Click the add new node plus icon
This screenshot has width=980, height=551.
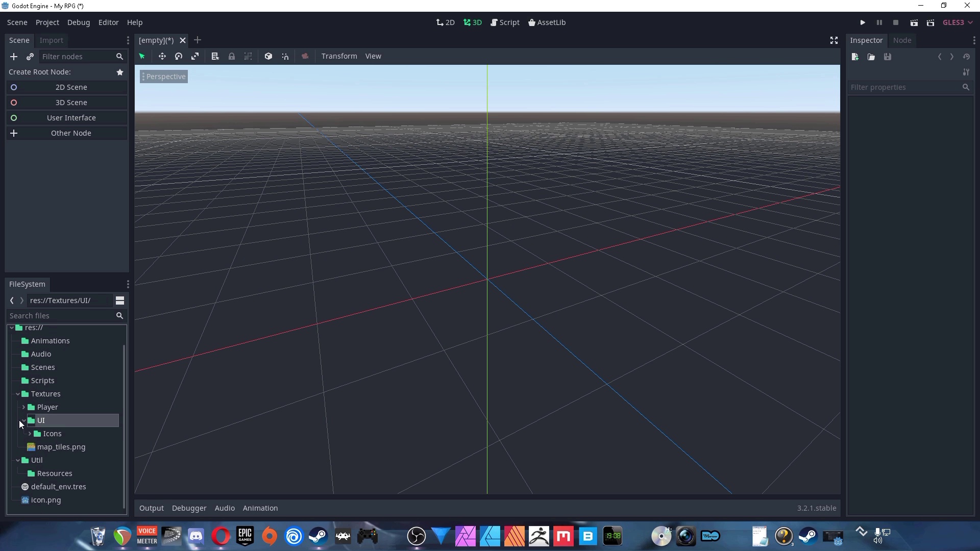[14, 57]
